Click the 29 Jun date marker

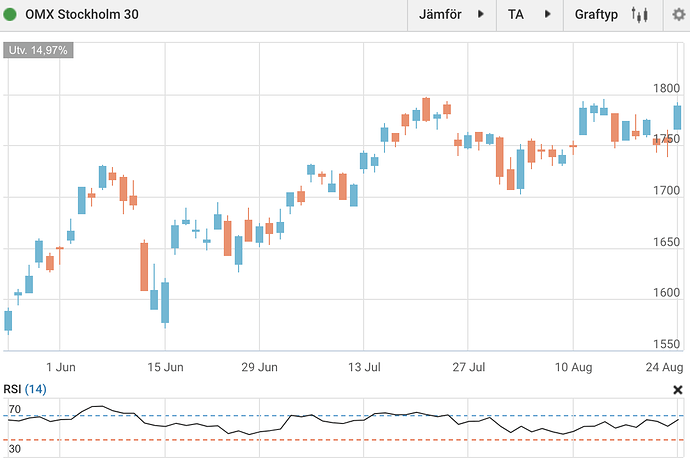(x=260, y=367)
